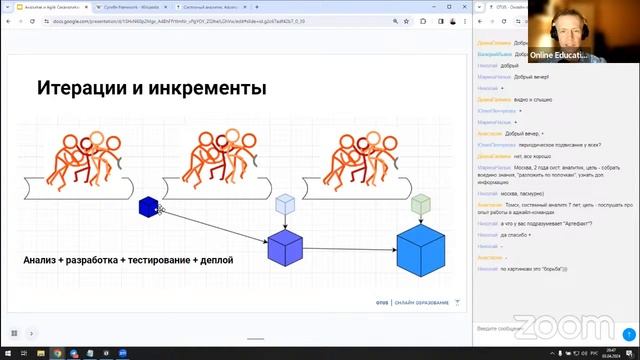
Task: Switch the input language indicator
Action: [x=594, y=353]
